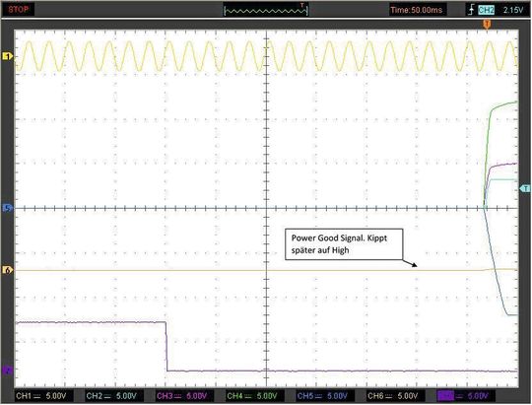Select the CH2 trigger source badge
The height and width of the screenshot is (405, 532).
tap(487, 10)
